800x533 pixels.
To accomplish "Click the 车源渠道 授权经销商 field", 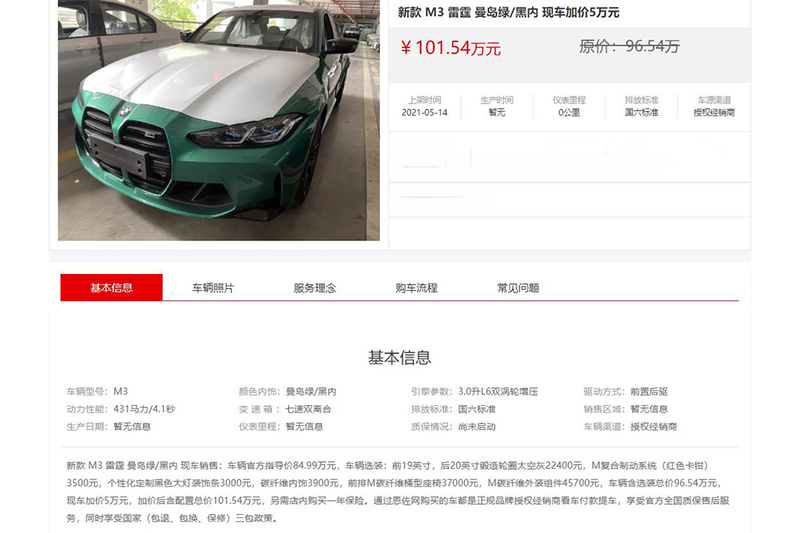I will click(714, 106).
